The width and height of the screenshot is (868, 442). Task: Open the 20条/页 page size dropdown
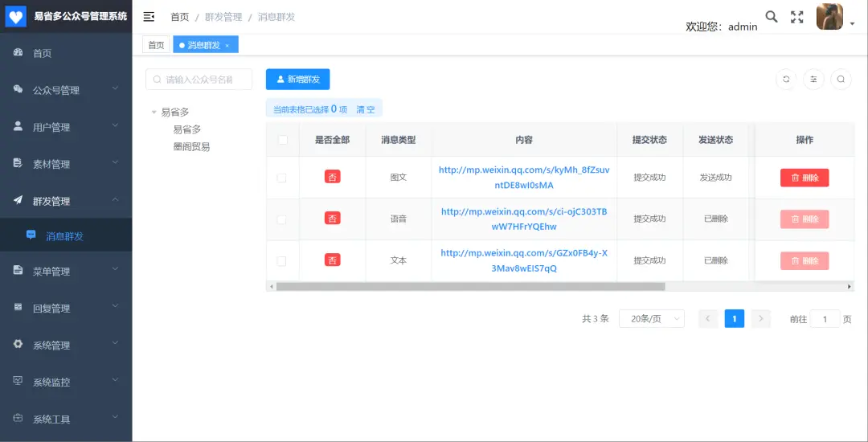pos(652,318)
